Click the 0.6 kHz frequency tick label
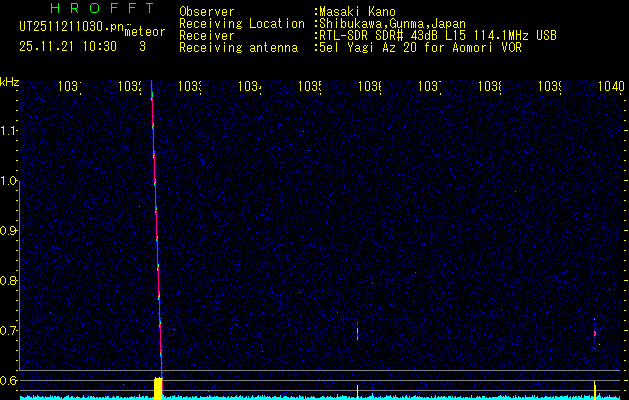This screenshot has height=400, width=629. point(10,380)
